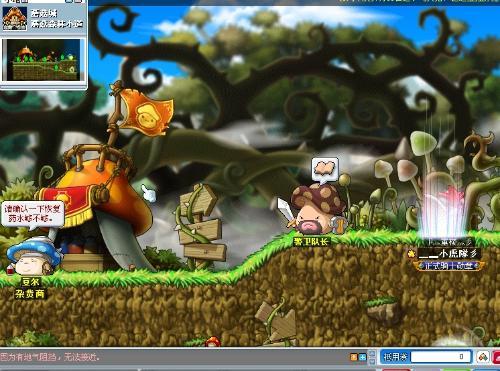Click the blue plus icon in the chat bar
The image size is (500, 371).
click(362, 357)
